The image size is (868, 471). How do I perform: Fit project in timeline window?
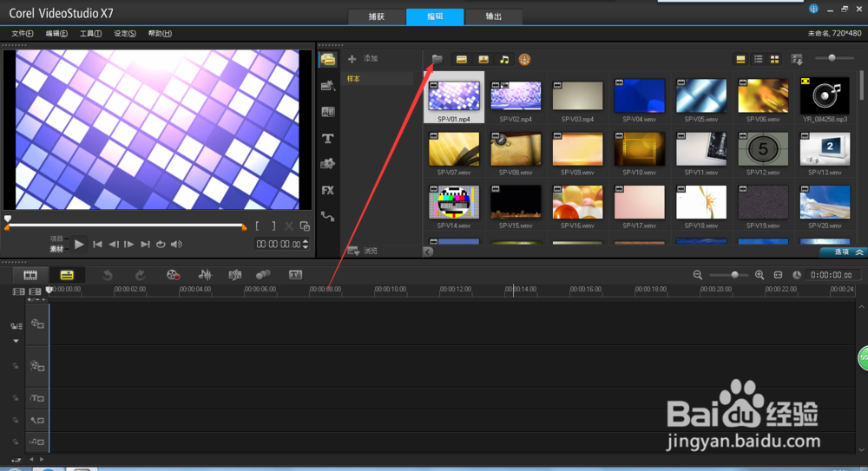778,275
